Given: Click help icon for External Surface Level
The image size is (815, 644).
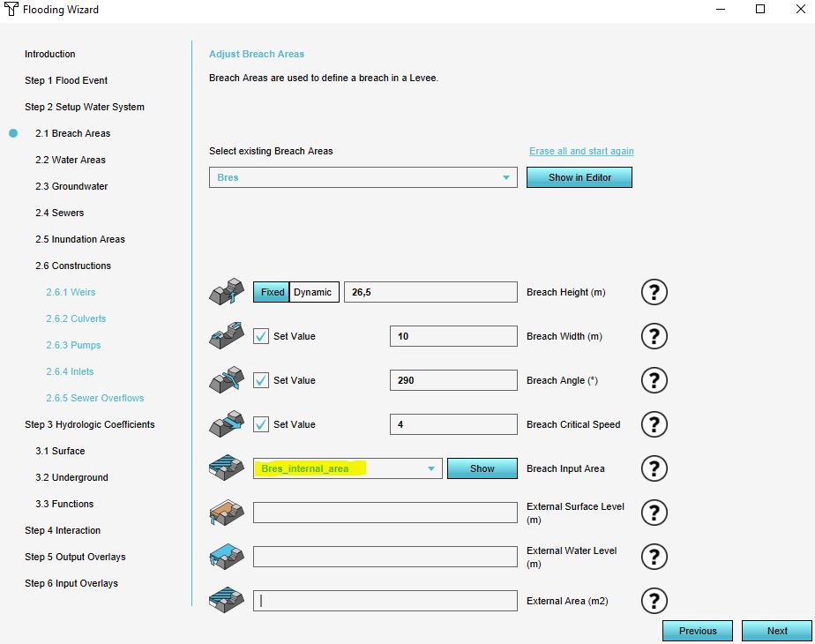Looking at the screenshot, I should [x=654, y=513].
